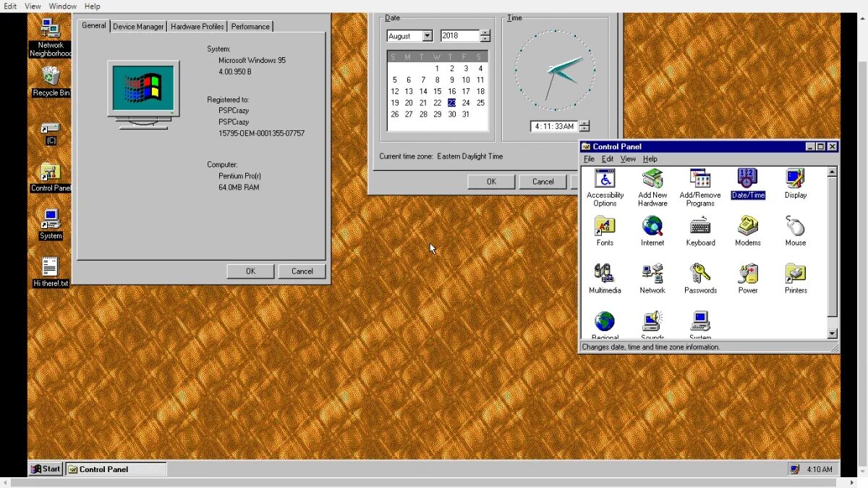
Task: Switch to the Device Manager tab
Action: point(137,26)
